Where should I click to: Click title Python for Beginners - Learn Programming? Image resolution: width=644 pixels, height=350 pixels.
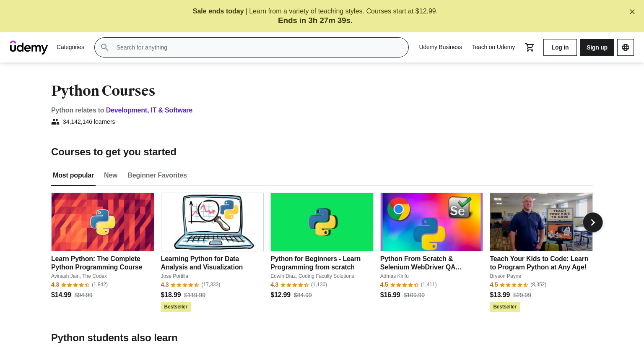(x=315, y=263)
